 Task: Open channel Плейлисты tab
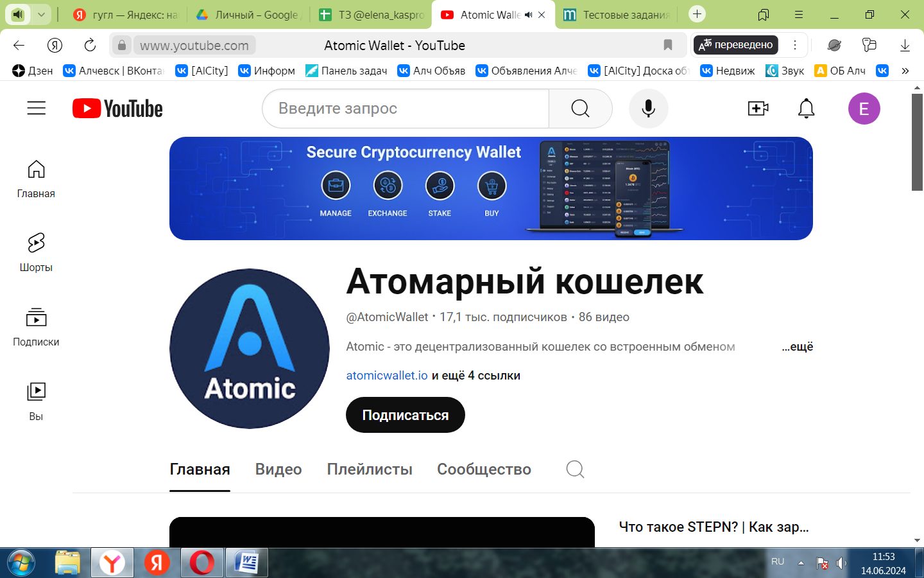tap(370, 469)
